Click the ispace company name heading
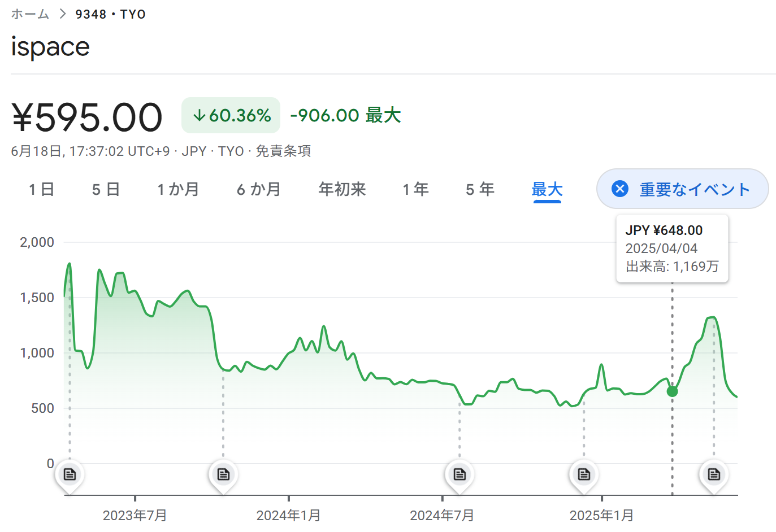776x532 pixels. click(x=50, y=47)
